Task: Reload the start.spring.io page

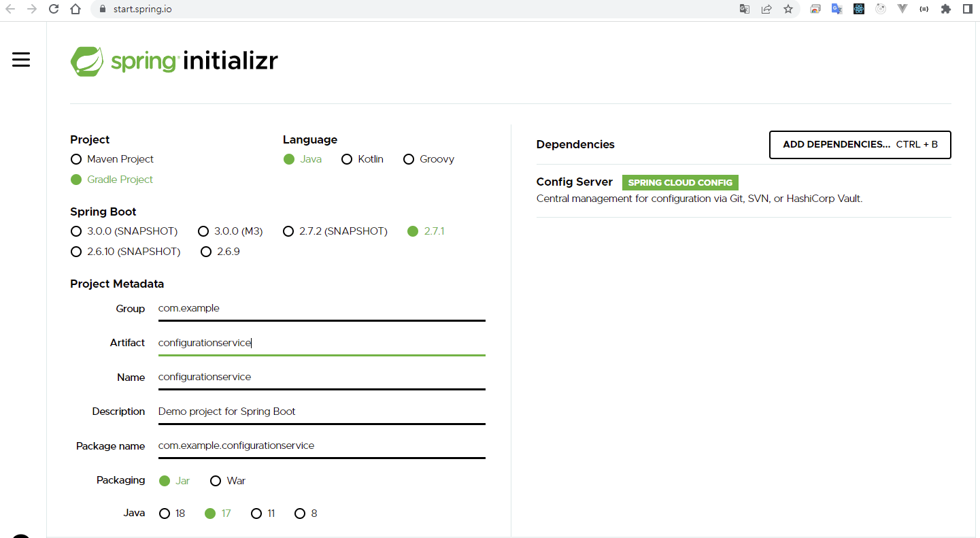Action: coord(54,9)
